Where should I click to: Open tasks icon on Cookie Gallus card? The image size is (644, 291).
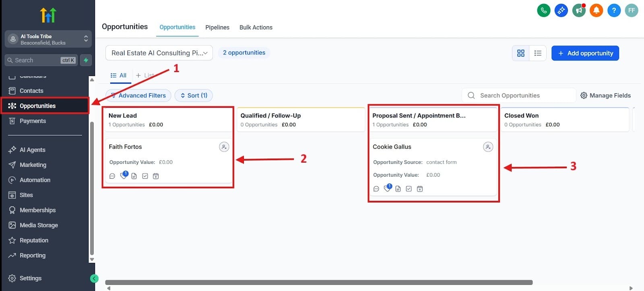tap(409, 189)
